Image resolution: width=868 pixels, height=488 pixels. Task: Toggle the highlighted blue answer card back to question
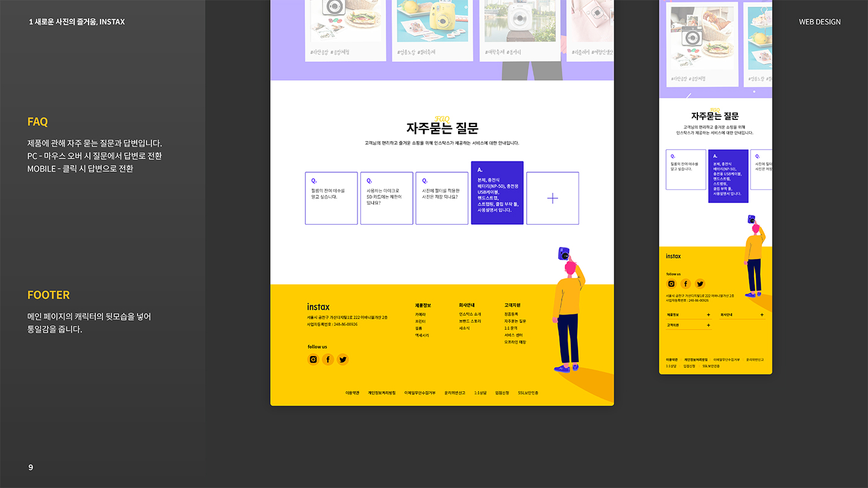[x=497, y=193]
